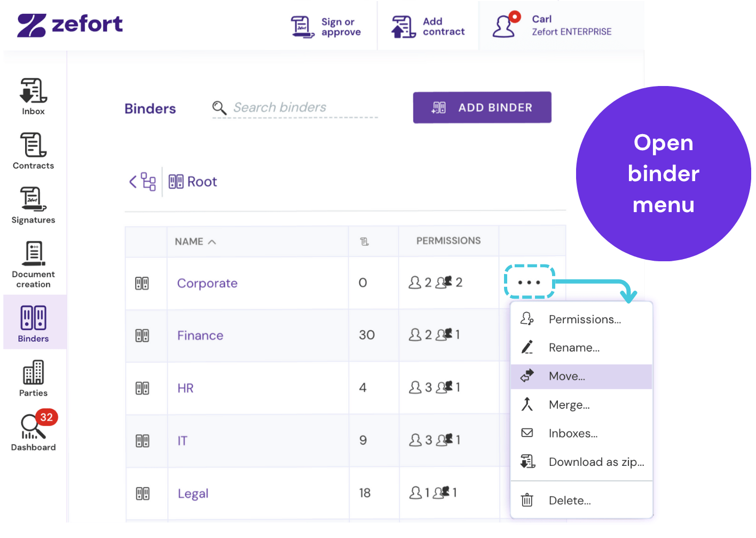Choose Delete... from the binder menu

581,501
